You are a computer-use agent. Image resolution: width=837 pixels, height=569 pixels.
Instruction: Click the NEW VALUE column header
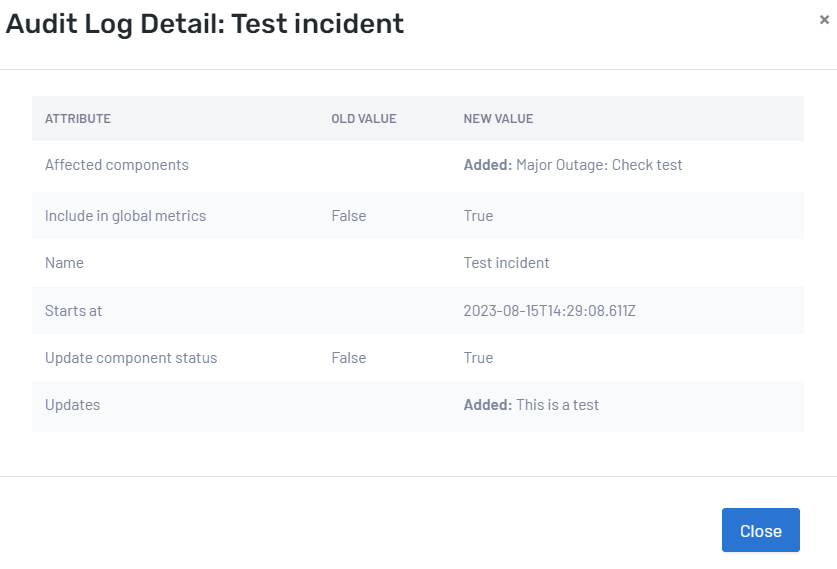(498, 119)
